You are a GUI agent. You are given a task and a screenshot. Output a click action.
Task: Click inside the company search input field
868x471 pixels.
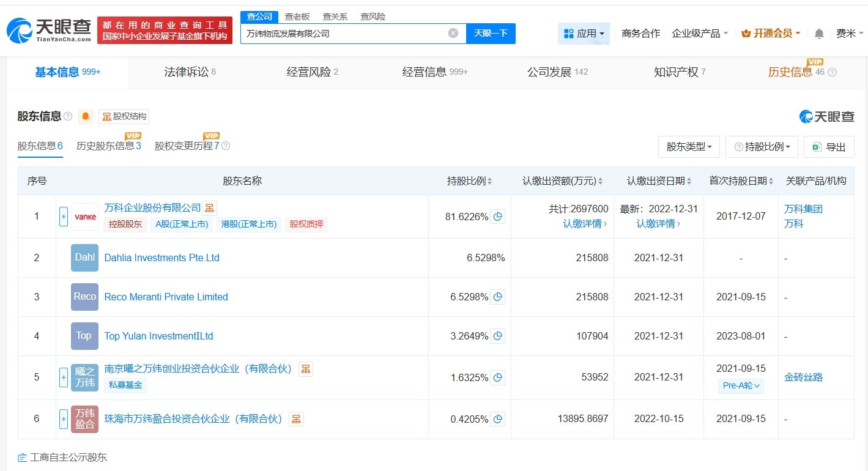point(343,33)
